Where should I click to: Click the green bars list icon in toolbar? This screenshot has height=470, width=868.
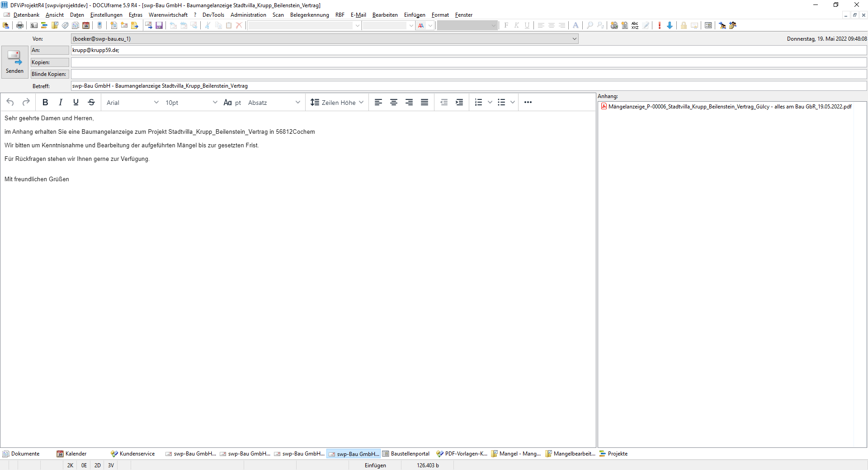click(44, 25)
